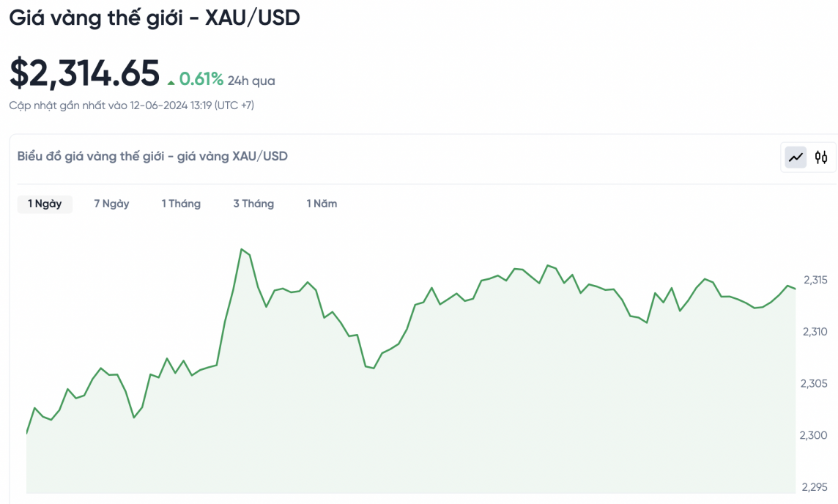Click the "Giá vàng thế giới - XAU/USD" heading
838x504 pixels.
tap(155, 18)
